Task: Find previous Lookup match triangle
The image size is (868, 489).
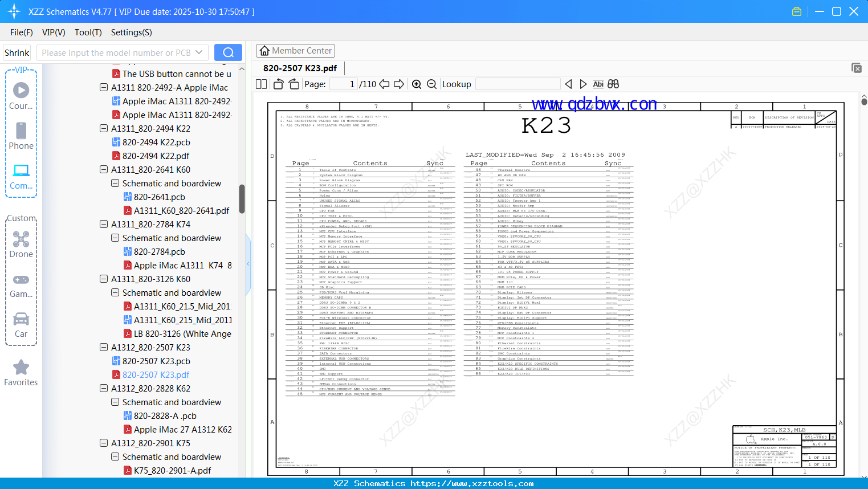Action: (x=568, y=84)
